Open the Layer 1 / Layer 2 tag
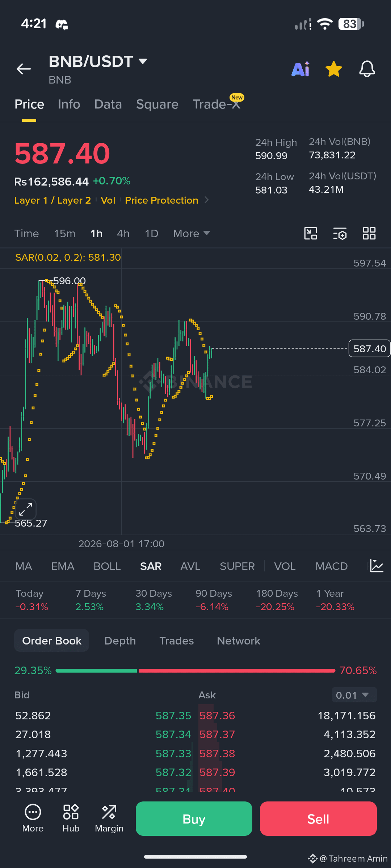The width and height of the screenshot is (391, 868). point(52,200)
